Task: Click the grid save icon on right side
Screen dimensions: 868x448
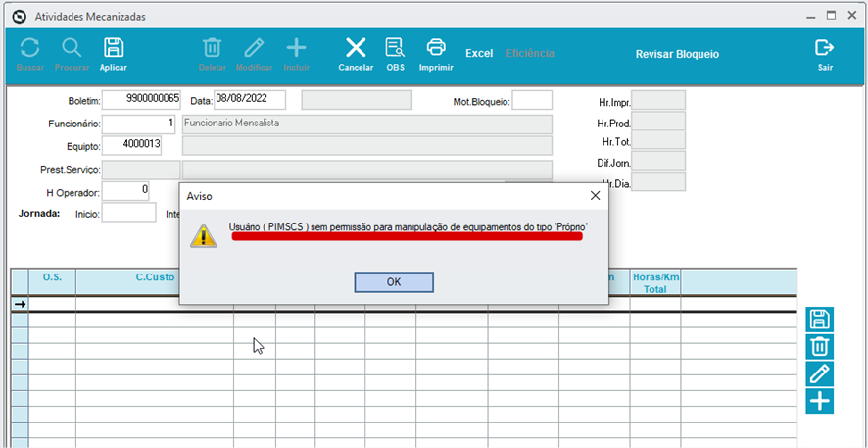Action: [819, 320]
